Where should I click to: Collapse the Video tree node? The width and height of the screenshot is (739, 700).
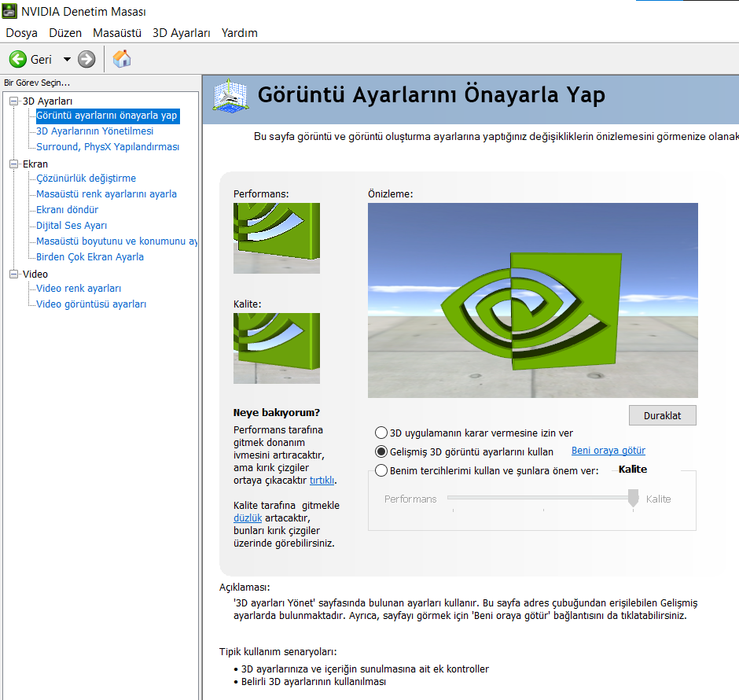(x=14, y=274)
